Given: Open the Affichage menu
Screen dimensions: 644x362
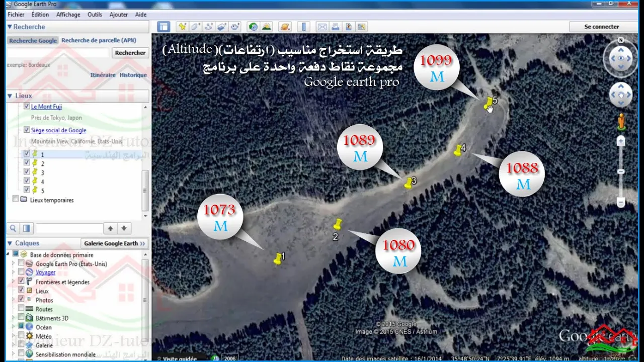Looking at the screenshot, I should 68,15.
